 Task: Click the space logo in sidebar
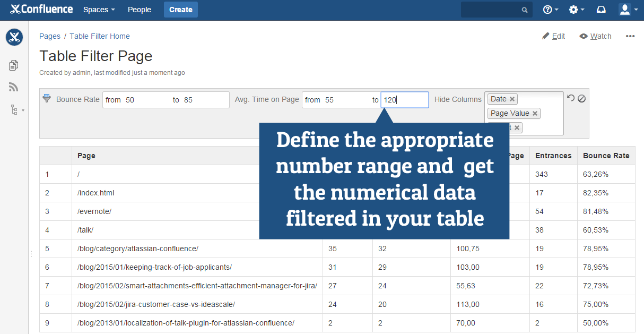14,38
